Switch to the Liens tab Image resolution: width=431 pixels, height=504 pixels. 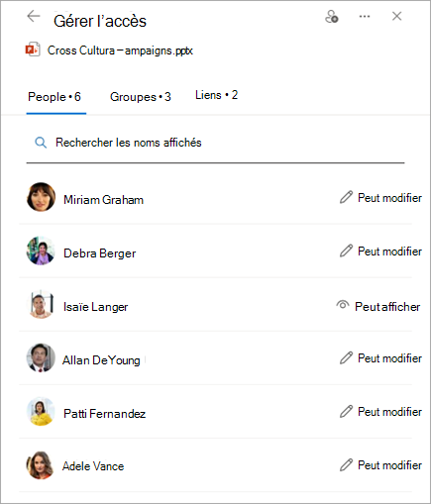(x=216, y=95)
